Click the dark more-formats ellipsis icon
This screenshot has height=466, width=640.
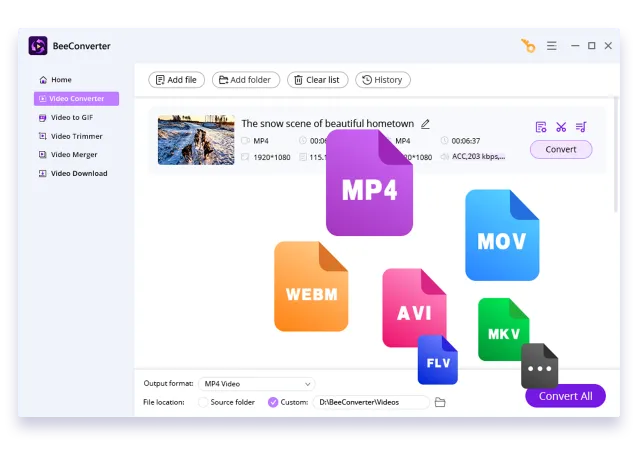[540, 366]
